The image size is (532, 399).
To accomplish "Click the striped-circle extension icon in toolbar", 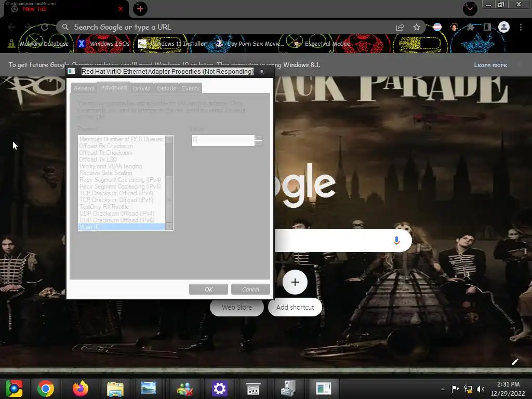I will pyautogui.click(x=437, y=27).
